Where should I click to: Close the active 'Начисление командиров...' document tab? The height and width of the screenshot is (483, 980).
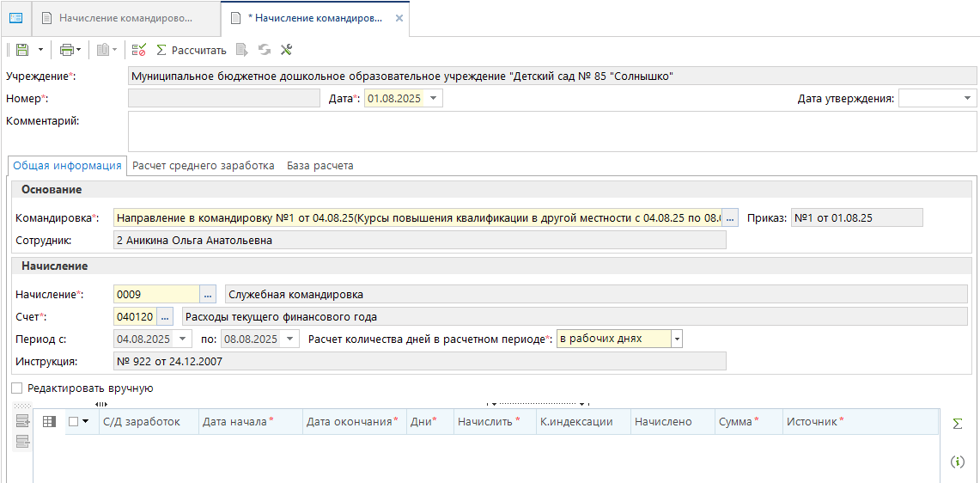click(399, 18)
